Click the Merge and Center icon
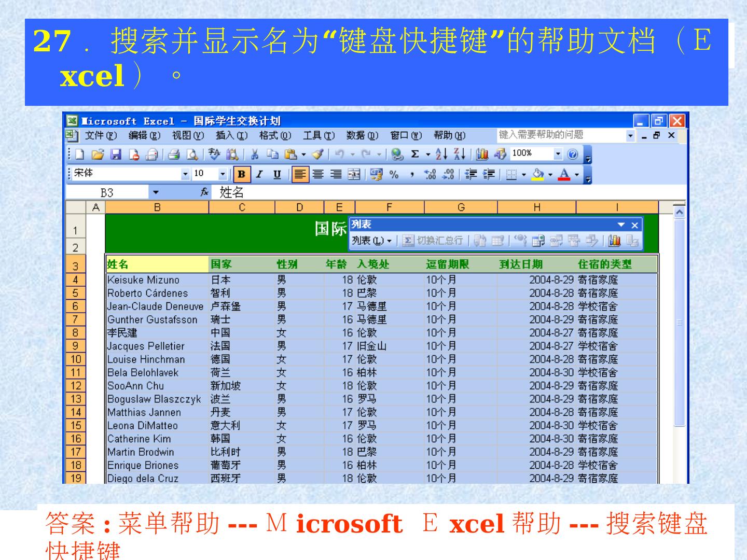The image size is (747, 560). click(354, 175)
